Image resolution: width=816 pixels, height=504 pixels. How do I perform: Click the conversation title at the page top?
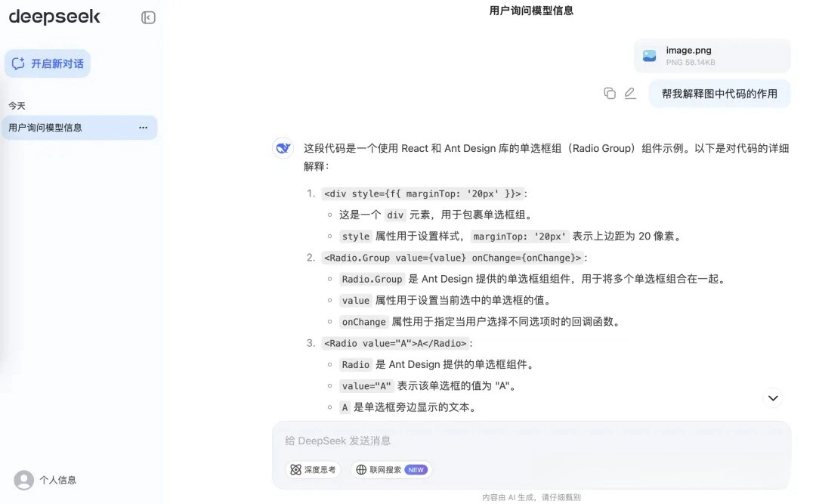point(531,11)
